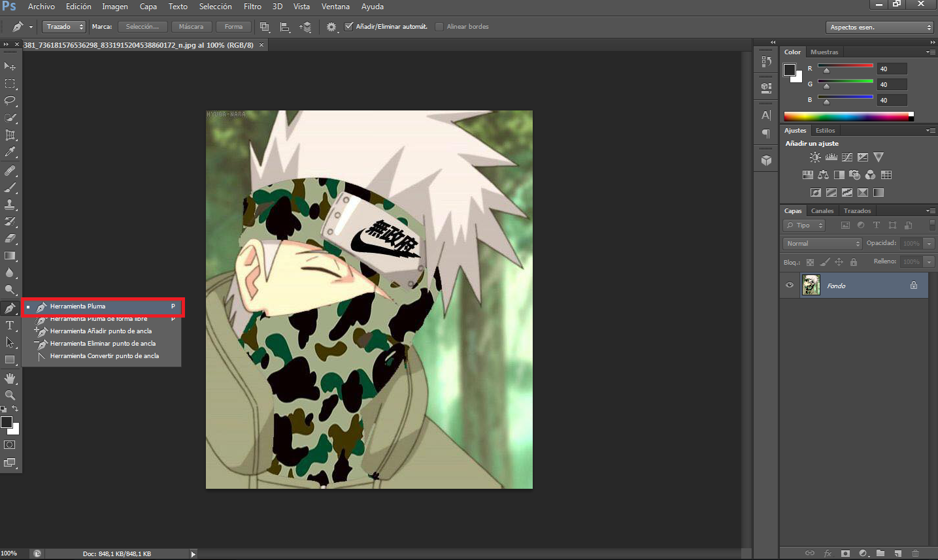This screenshot has width=938, height=560.
Task: Open the gear settings in options bar
Action: (331, 27)
